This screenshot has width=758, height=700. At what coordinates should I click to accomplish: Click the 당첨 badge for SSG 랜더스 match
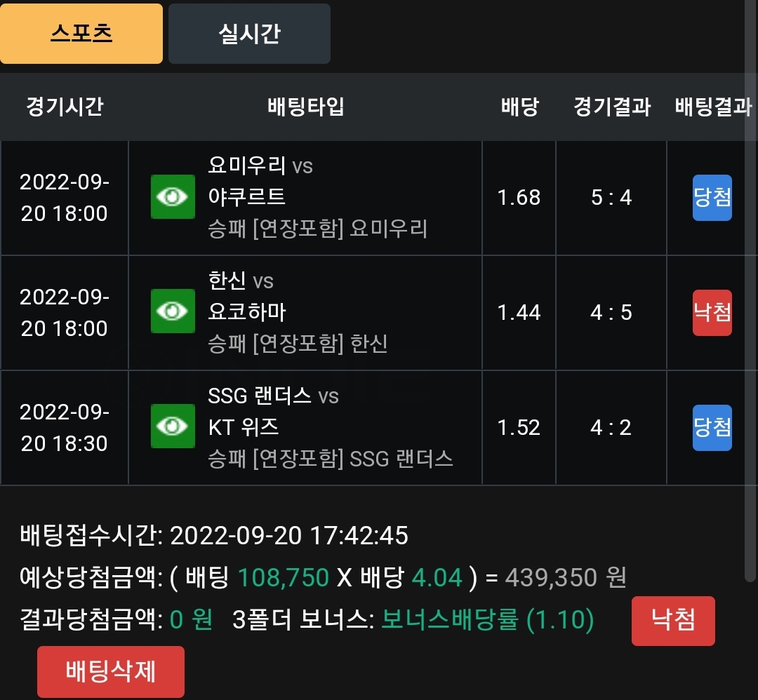click(x=712, y=428)
